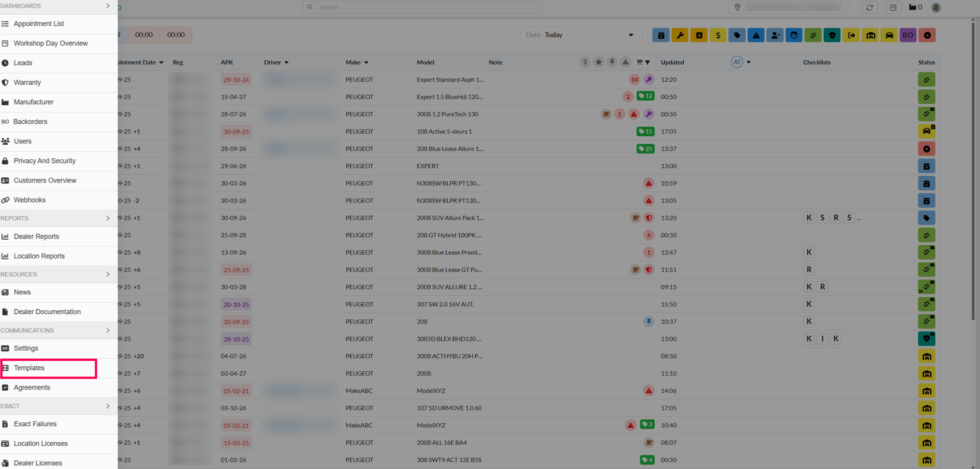Open Templates in the sidebar
Viewport: 980px width, 469px height.
coord(29,368)
